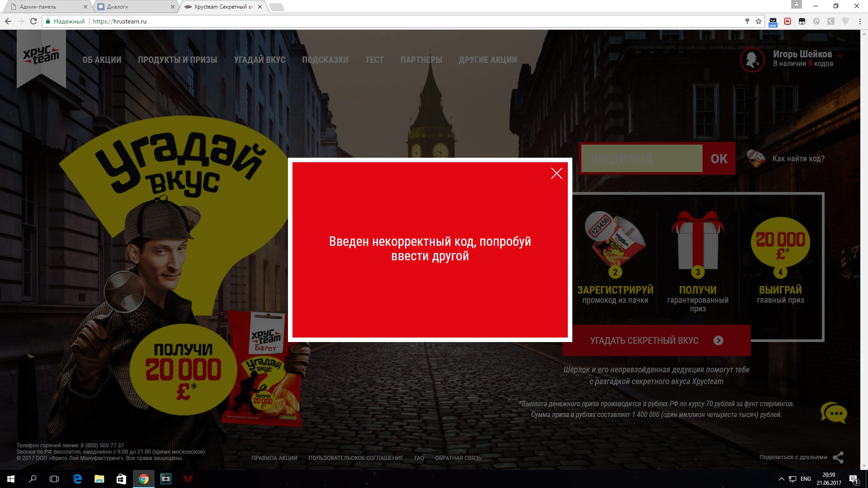Image resolution: width=868 pixels, height=488 pixels.
Task: Close the red error popup with the X
Action: coord(557,174)
